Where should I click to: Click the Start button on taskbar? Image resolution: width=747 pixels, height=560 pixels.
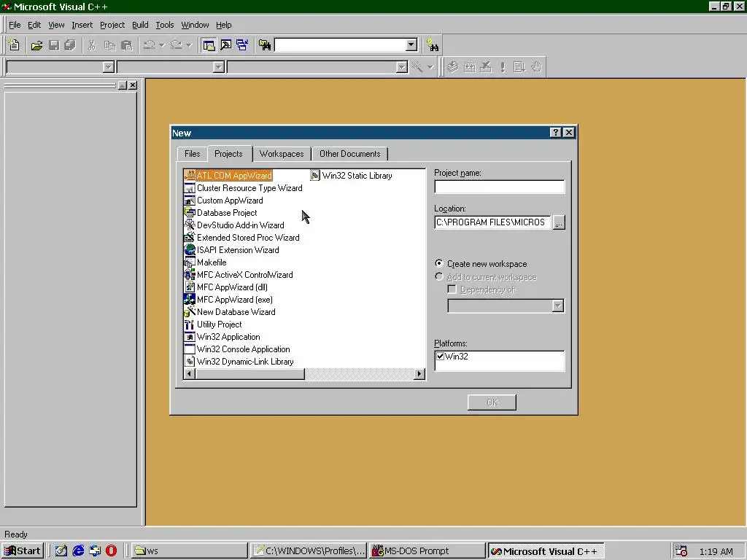click(23, 551)
